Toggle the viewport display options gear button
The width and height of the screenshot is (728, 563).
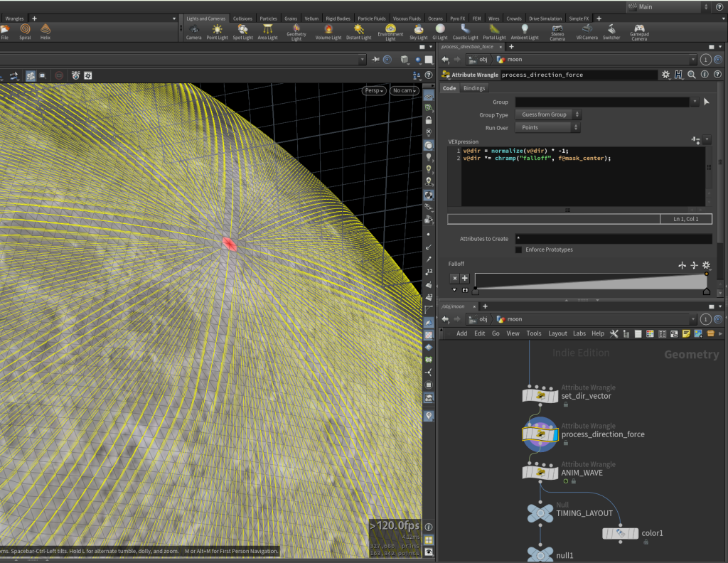point(87,75)
